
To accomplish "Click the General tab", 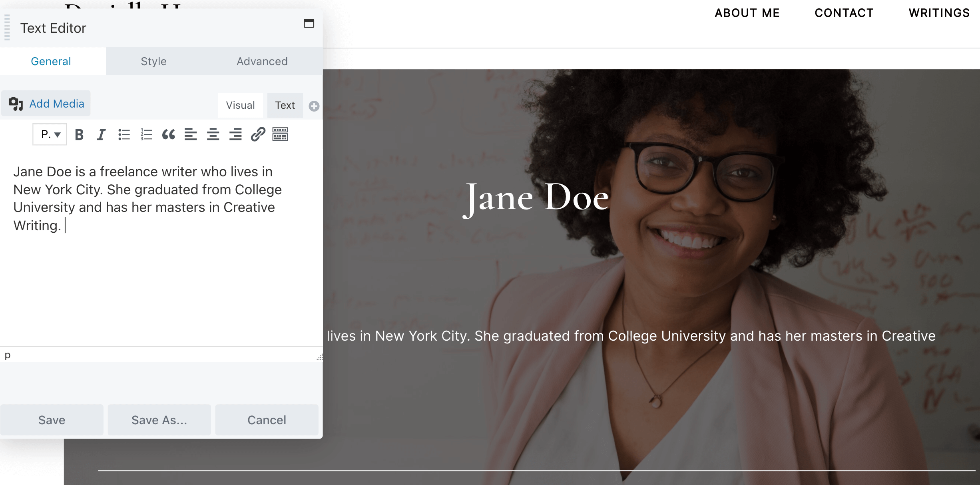I will click(51, 61).
